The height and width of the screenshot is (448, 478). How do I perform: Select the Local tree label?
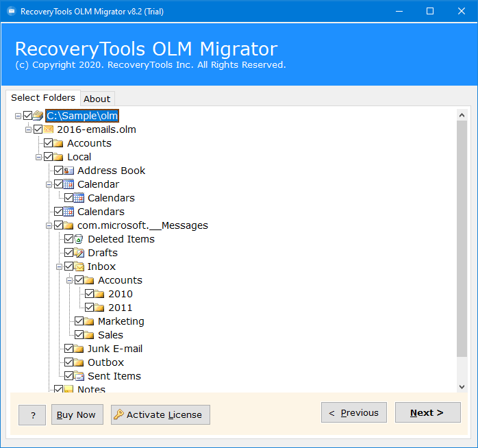click(79, 157)
